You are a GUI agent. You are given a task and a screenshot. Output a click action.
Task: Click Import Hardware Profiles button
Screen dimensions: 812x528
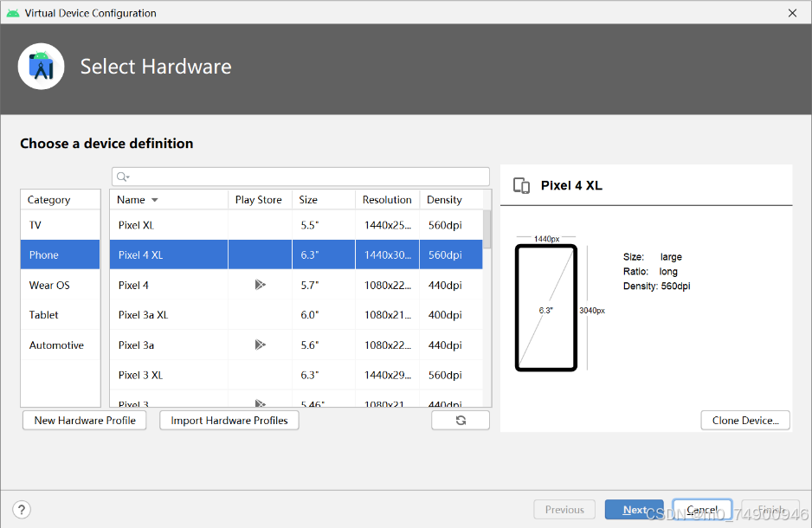(229, 421)
